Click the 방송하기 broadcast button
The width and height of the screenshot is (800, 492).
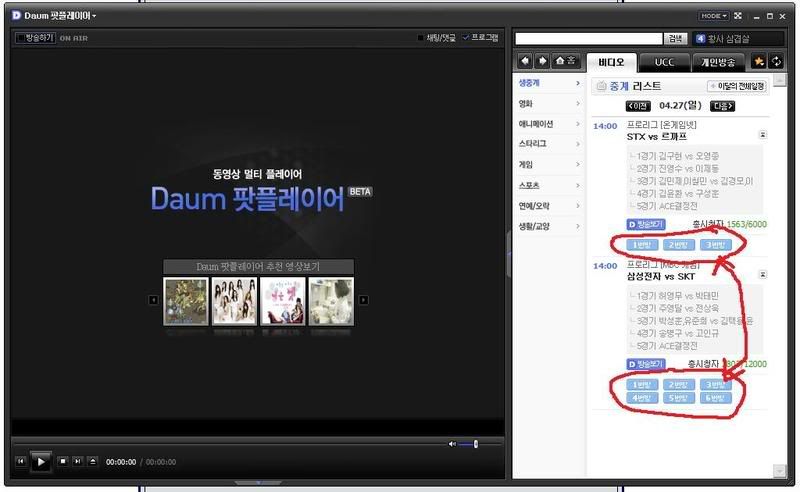(35, 38)
